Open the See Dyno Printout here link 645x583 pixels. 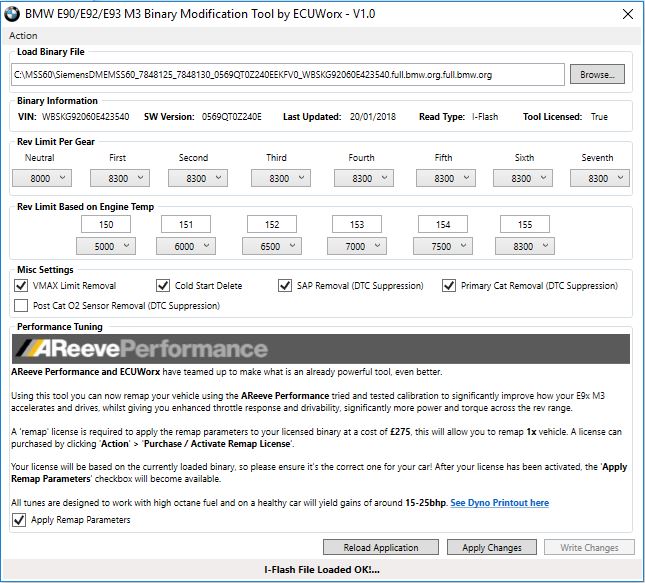[x=499, y=503]
